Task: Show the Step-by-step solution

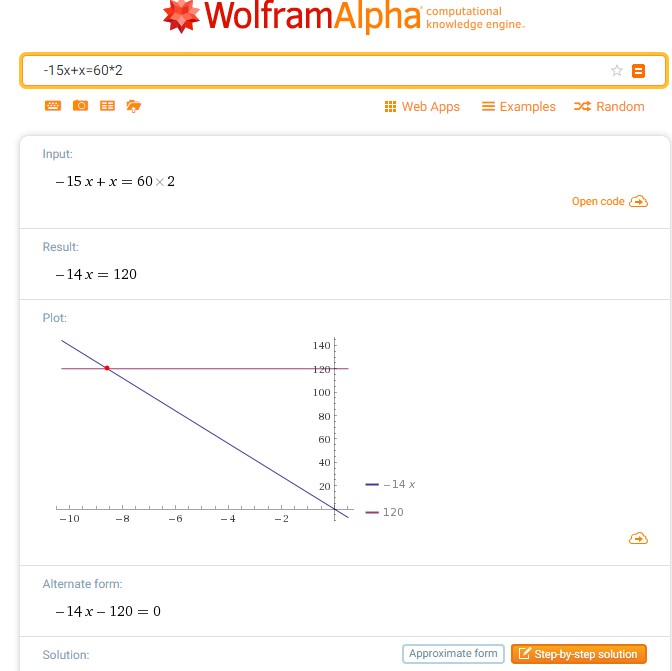Action: tap(576, 654)
